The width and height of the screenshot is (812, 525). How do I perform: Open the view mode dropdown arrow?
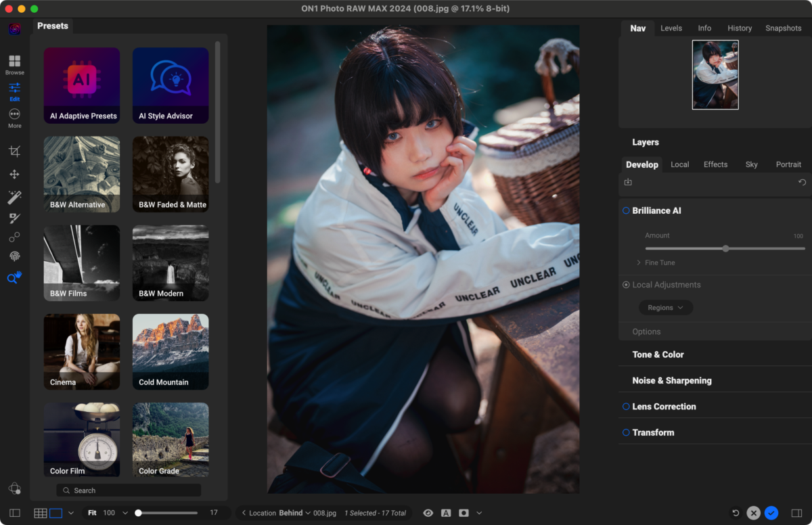(70, 513)
